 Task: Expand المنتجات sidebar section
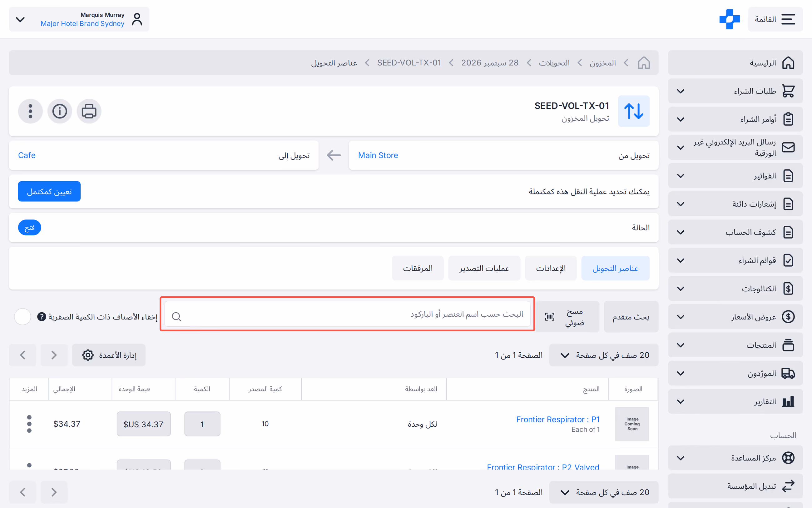(x=735, y=345)
